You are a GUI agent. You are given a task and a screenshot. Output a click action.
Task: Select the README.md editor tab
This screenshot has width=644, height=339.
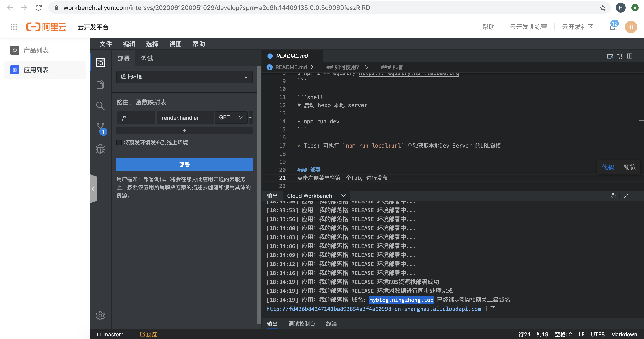point(292,56)
